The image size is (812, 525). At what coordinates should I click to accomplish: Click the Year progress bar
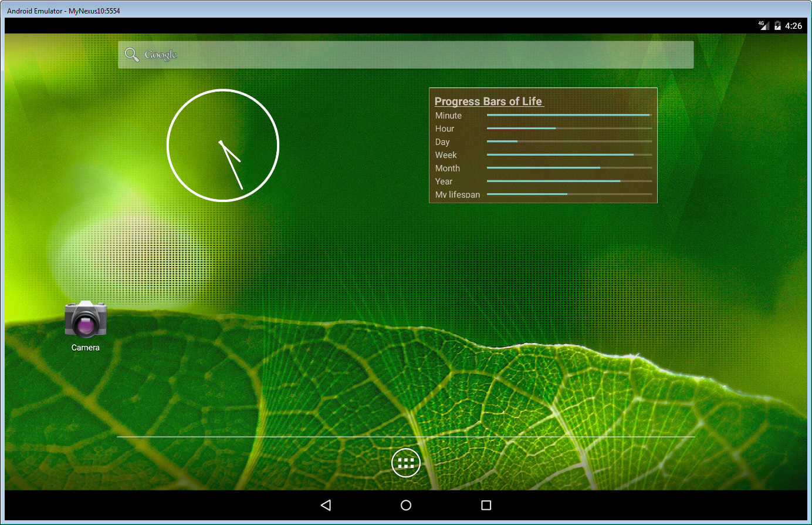570,181
